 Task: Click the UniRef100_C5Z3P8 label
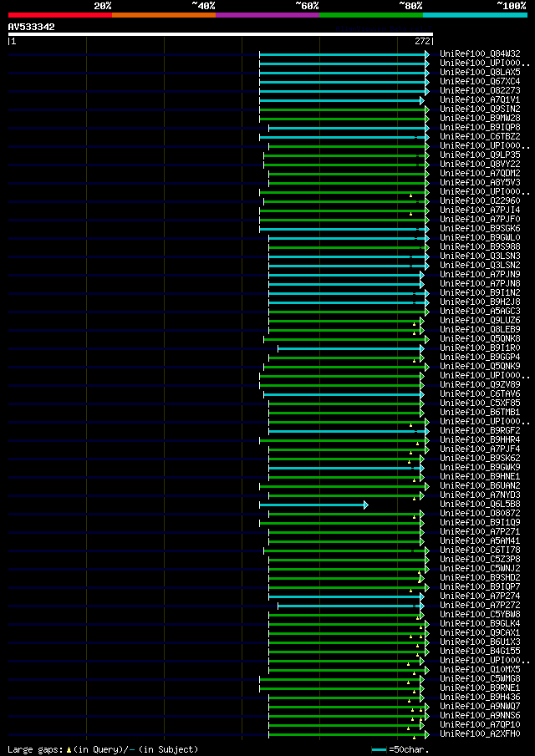pos(480,560)
